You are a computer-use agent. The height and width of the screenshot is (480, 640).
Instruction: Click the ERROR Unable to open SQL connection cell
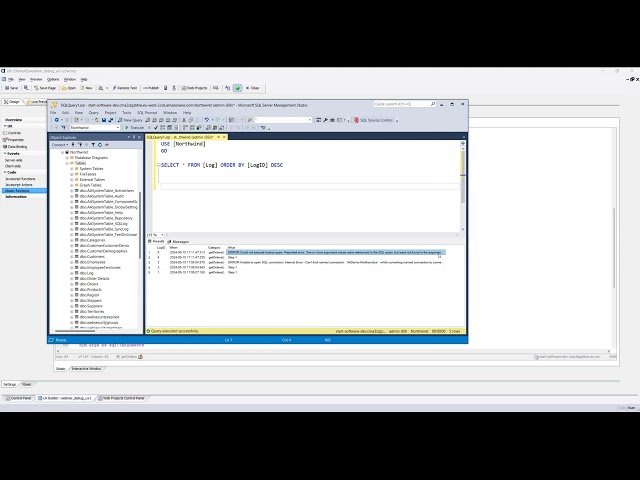coord(336,262)
